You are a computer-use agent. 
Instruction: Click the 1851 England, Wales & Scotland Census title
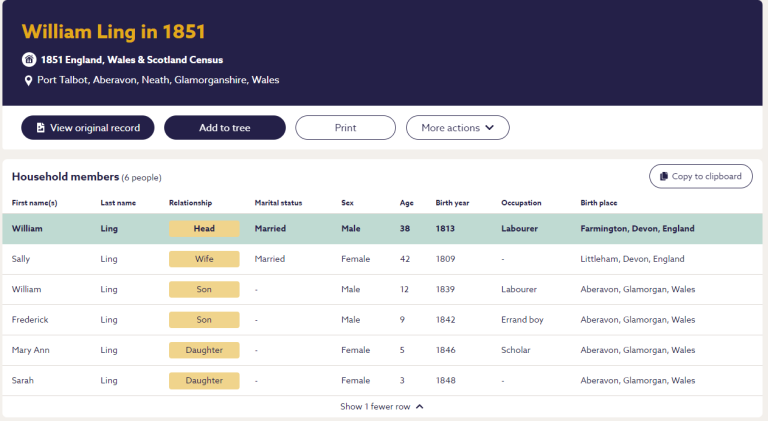tap(132, 60)
